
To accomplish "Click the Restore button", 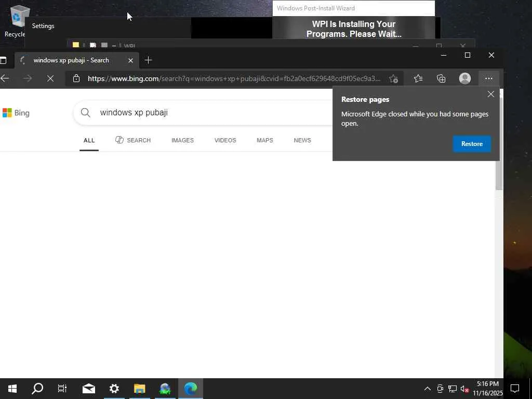I will (472, 144).
